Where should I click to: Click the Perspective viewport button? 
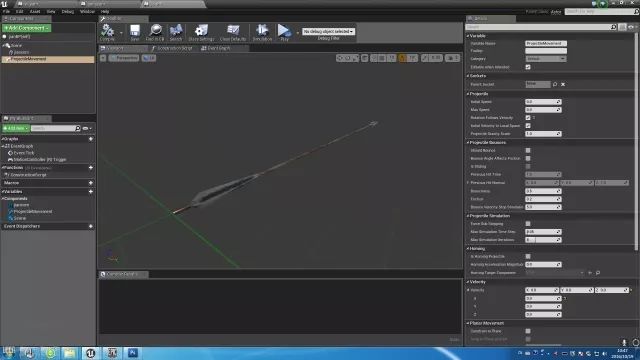click(124, 58)
